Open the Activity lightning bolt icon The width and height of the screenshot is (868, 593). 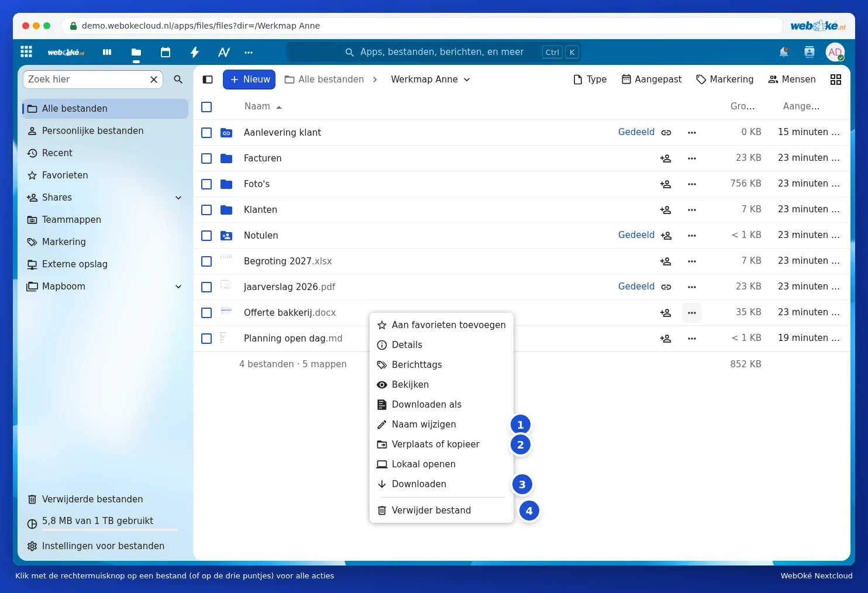pyautogui.click(x=195, y=52)
